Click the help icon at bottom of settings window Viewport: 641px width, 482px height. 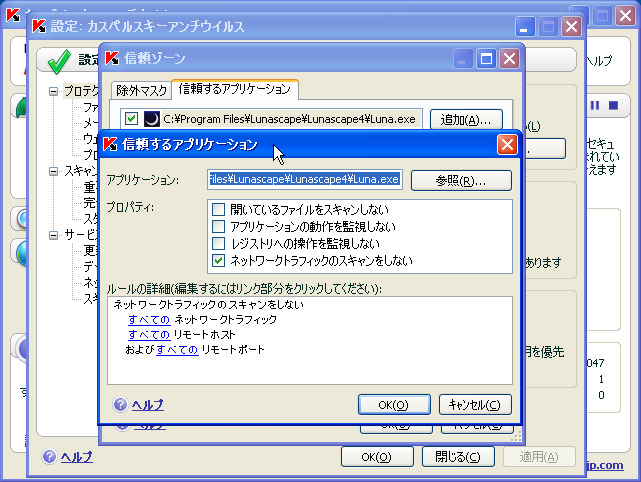pyautogui.click(x=49, y=457)
